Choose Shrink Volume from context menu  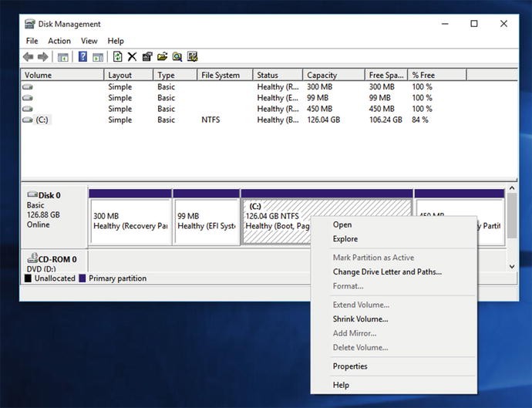[x=360, y=319]
